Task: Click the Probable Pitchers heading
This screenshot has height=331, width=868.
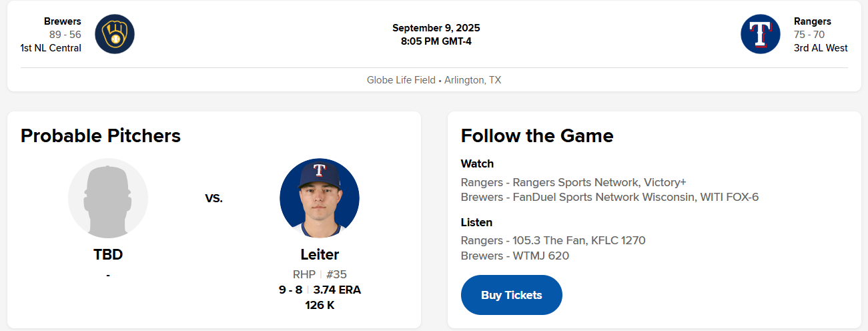Action: (101, 135)
